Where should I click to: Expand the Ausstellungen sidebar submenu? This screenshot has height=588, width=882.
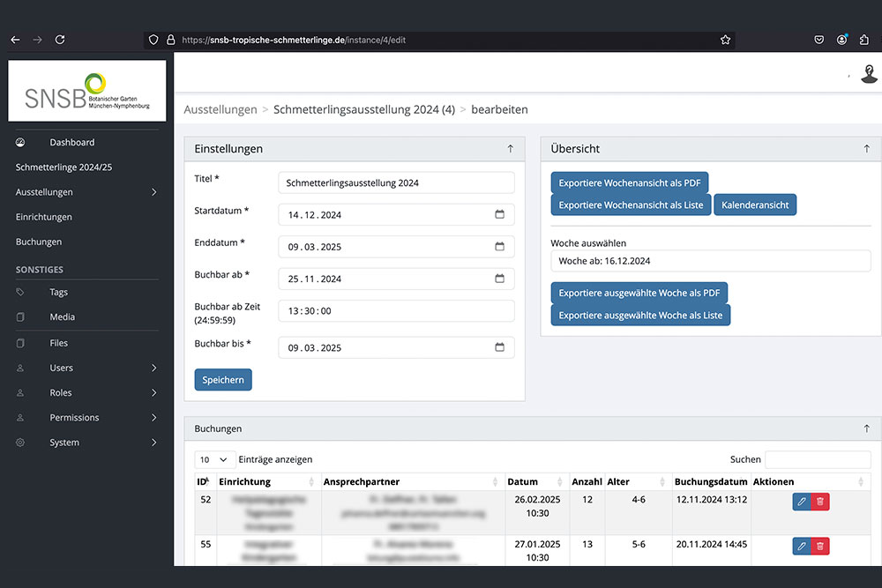[x=154, y=192]
